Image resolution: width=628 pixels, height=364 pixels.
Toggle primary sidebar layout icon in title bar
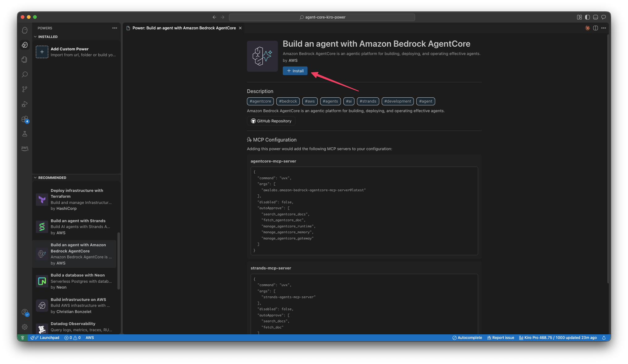(588, 17)
